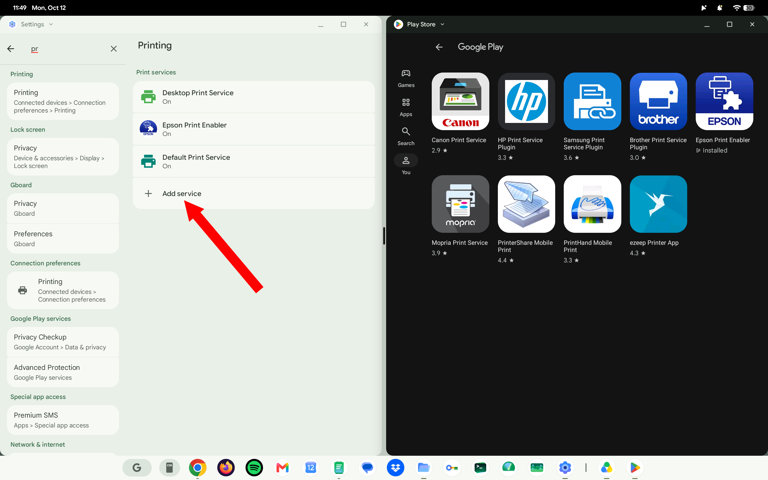Click 'Canon Print Service' label

(x=458, y=140)
